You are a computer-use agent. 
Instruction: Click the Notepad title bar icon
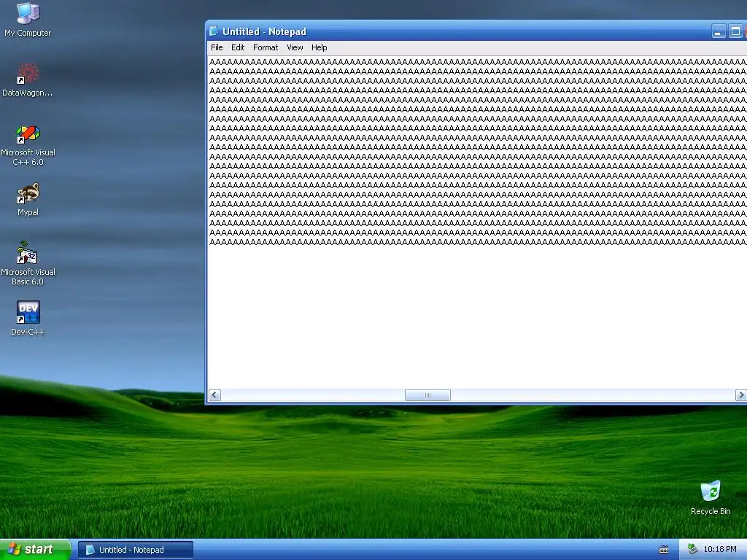tap(214, 31)
